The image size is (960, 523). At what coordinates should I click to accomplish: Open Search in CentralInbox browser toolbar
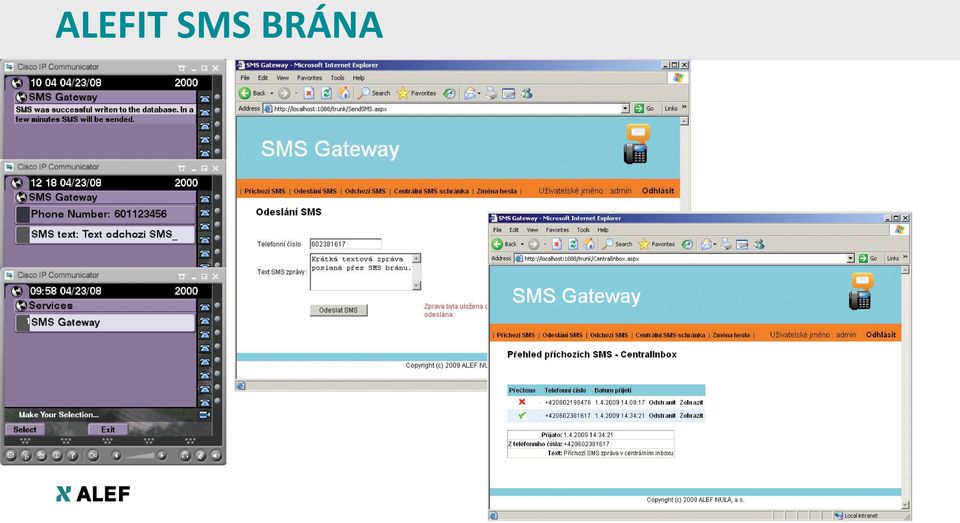(x=617, y=244)
